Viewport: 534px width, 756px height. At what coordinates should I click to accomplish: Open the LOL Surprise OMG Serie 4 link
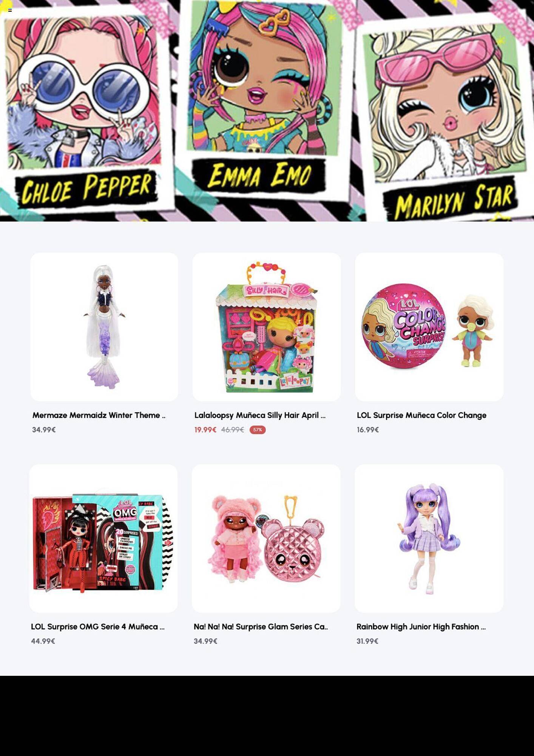click(97, 626)
